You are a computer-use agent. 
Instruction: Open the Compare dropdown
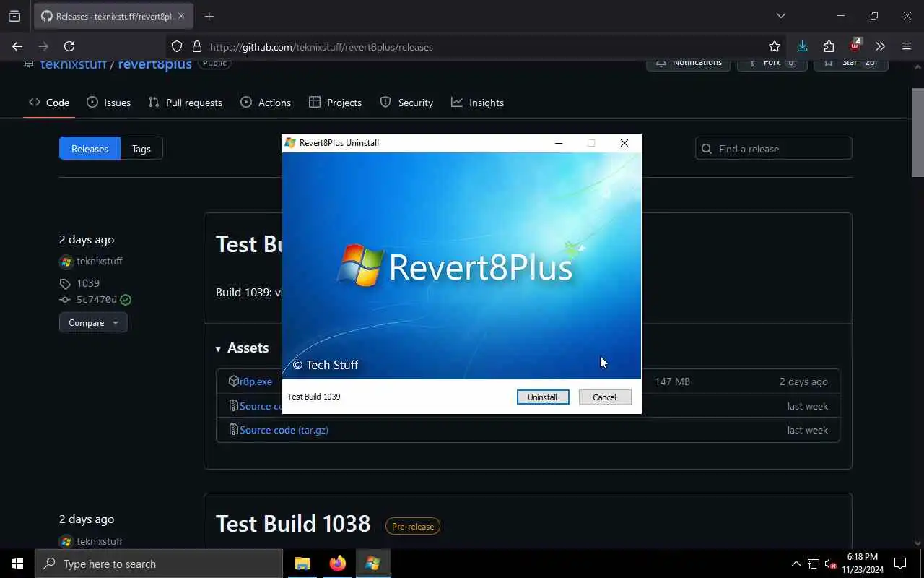click(x=93, y=323)
